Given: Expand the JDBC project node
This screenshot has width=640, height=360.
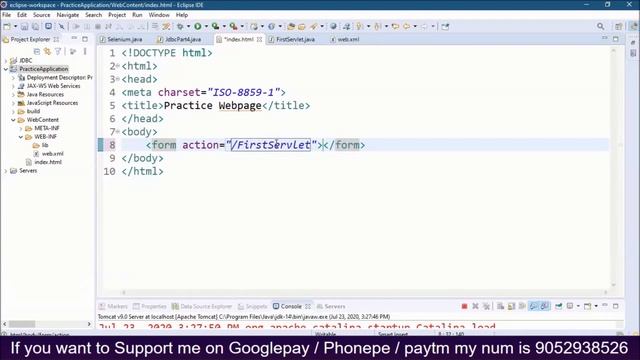Looking at the screenshot, I should click(x=5, y=60).
